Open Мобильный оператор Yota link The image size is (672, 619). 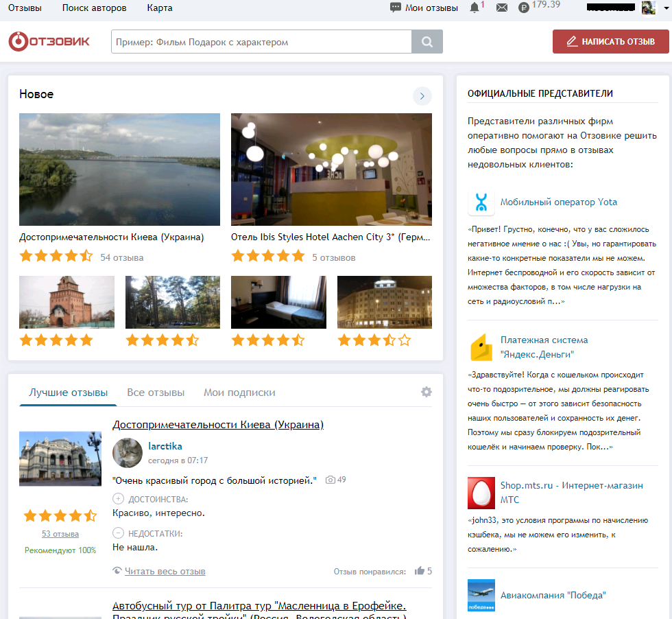tap(558, 202)
